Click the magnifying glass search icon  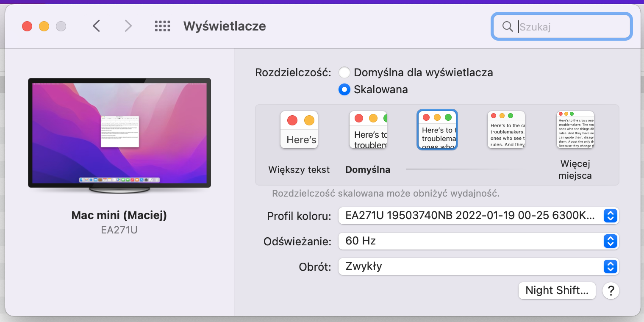(x=507, y=27)
